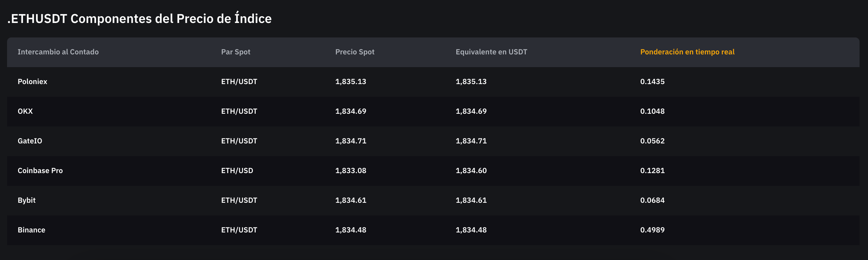Click the Poloniex exchange name
Screen dimensions: 868x260
(x=32, y=82)
